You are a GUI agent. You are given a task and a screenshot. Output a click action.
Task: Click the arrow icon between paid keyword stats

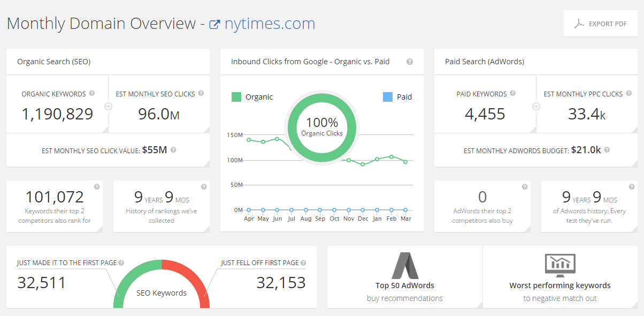coord(536,107)
